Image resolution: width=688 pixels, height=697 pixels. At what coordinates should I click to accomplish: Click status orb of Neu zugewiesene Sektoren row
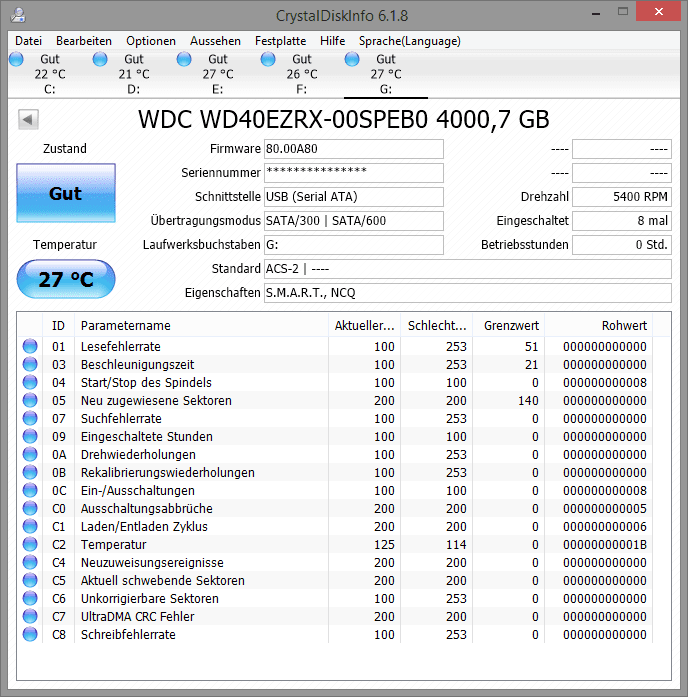(30, 401)
